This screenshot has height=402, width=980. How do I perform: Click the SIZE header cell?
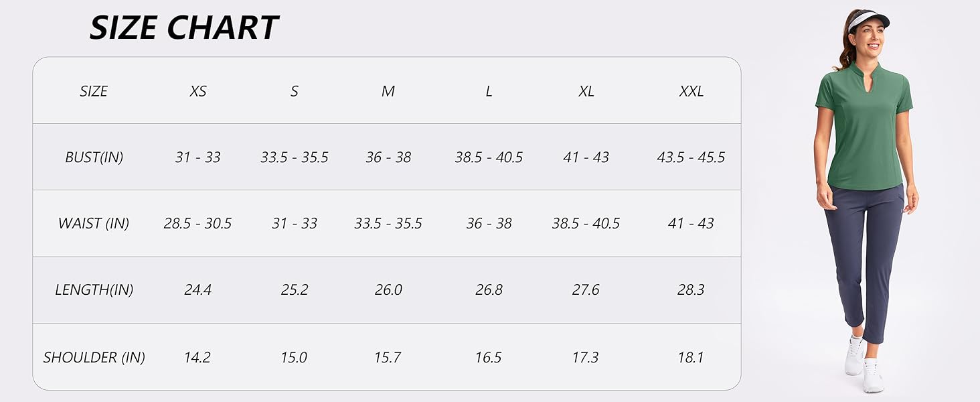(x=94, y=91)
